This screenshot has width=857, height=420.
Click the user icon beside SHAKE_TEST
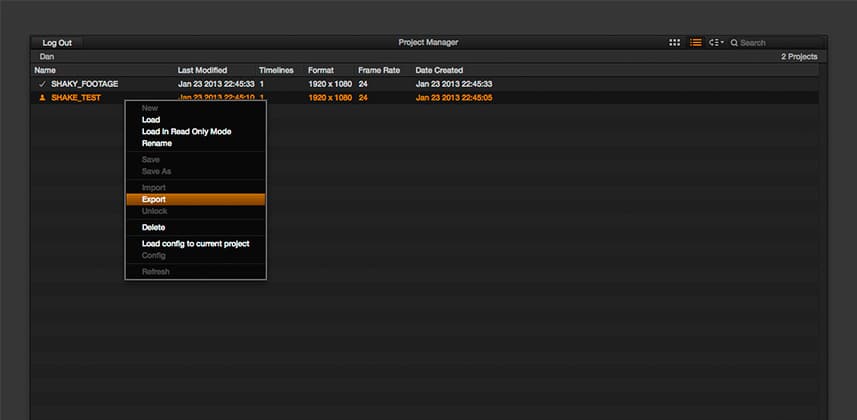tap(42, 98)
